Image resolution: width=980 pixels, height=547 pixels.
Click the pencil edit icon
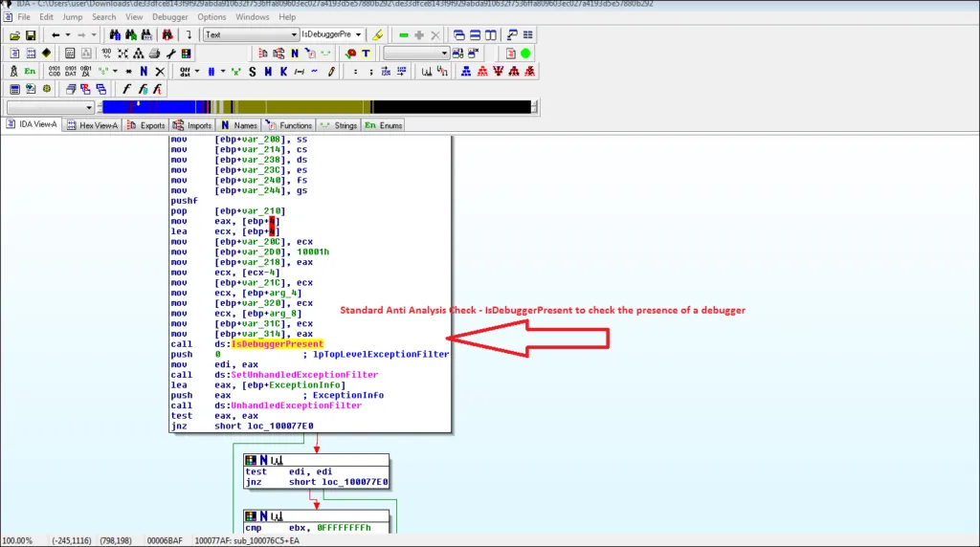[x=331, y=71]
